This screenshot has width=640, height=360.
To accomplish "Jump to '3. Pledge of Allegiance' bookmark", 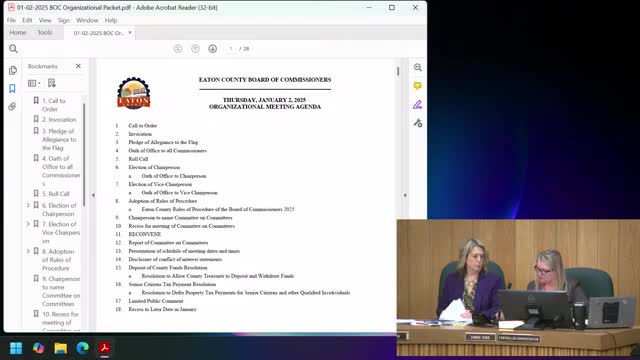I will pyautogui.click(x=59, y=140).
